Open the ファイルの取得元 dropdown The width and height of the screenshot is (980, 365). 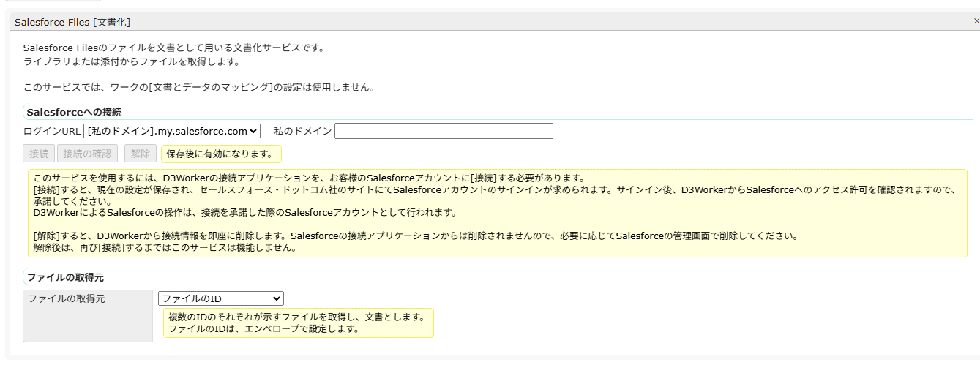pos(220,298)
